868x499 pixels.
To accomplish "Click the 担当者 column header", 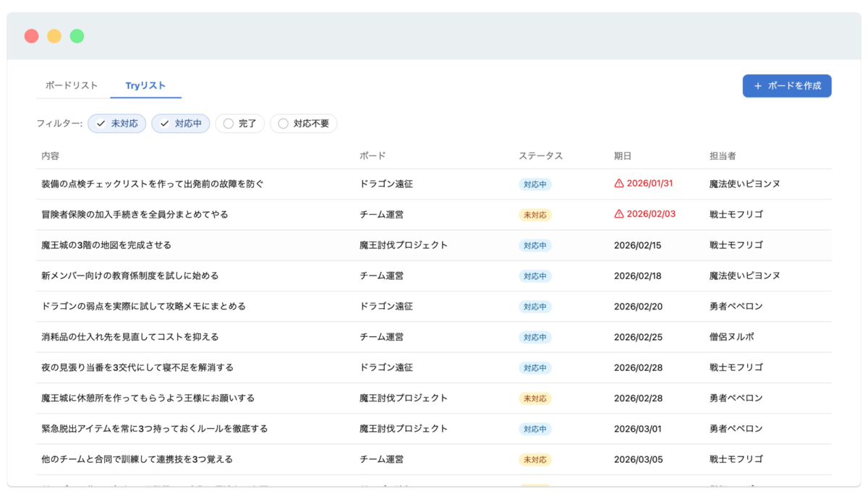I will coord(723,155).
